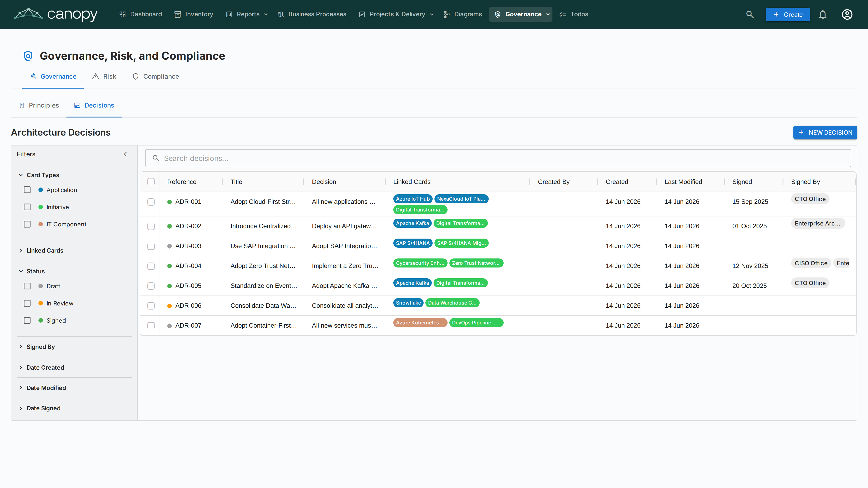The image size is (868, 488).
Task: Click the CISO Office chip
Action: point(811,263)
